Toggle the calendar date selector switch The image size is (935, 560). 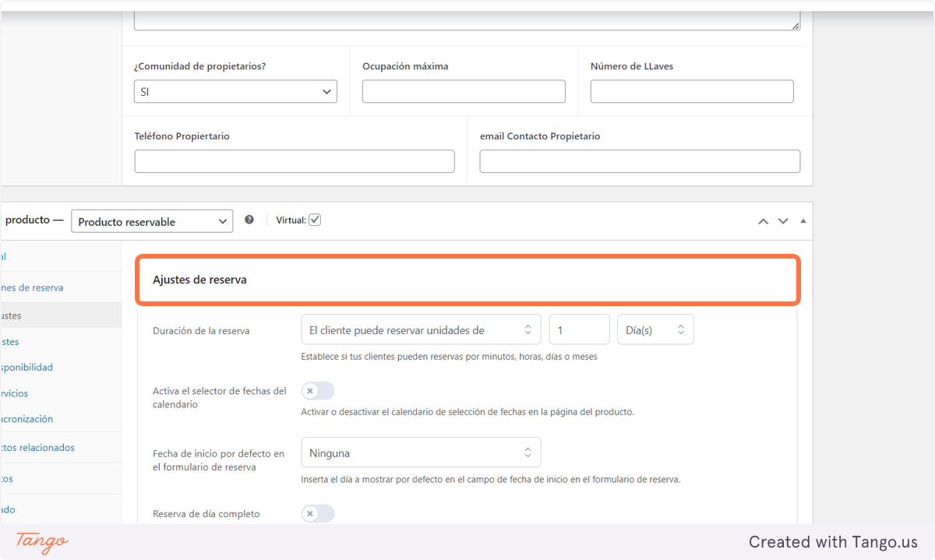(318, 391)
